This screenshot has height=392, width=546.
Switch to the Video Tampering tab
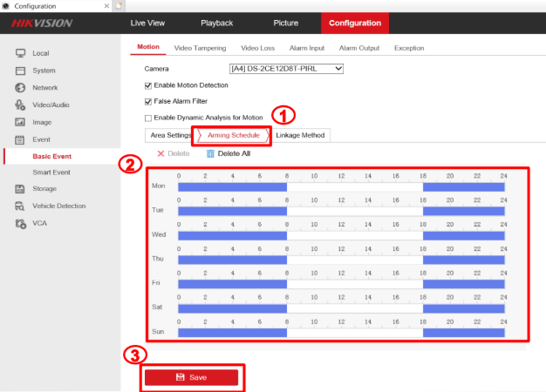tap(200, 48)
